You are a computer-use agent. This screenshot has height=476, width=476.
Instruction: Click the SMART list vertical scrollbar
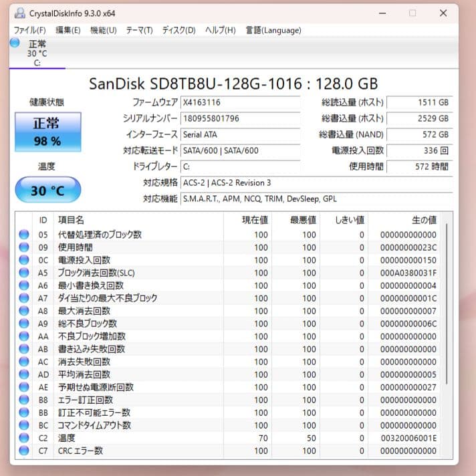click(447, 304)
